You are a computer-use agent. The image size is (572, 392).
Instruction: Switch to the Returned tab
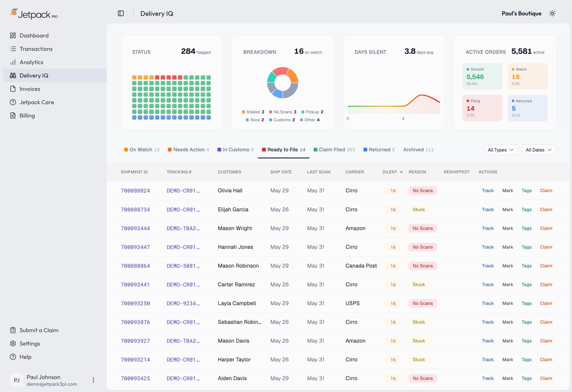coord(379,150)
